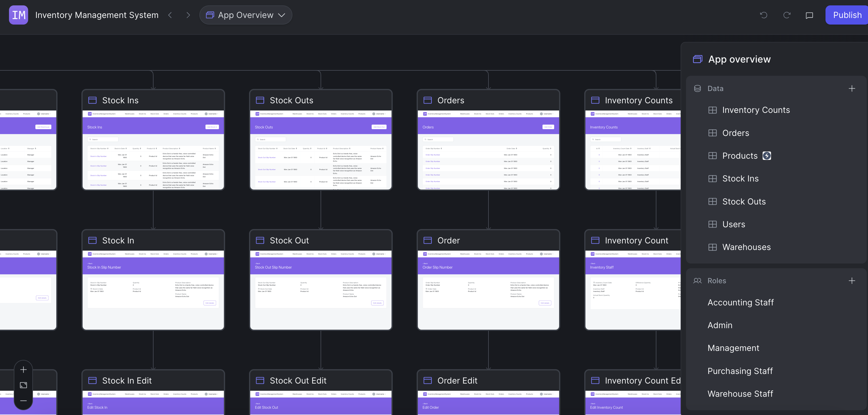Image resolution: width=868 pixels, height=415 pixels.
Task: Open the Order screen card
Action: 488,280
